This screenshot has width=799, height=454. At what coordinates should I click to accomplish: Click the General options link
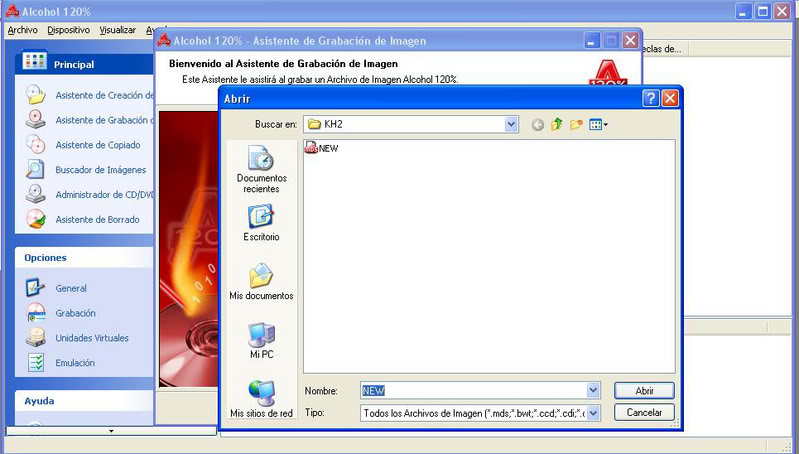coord(71,288)
